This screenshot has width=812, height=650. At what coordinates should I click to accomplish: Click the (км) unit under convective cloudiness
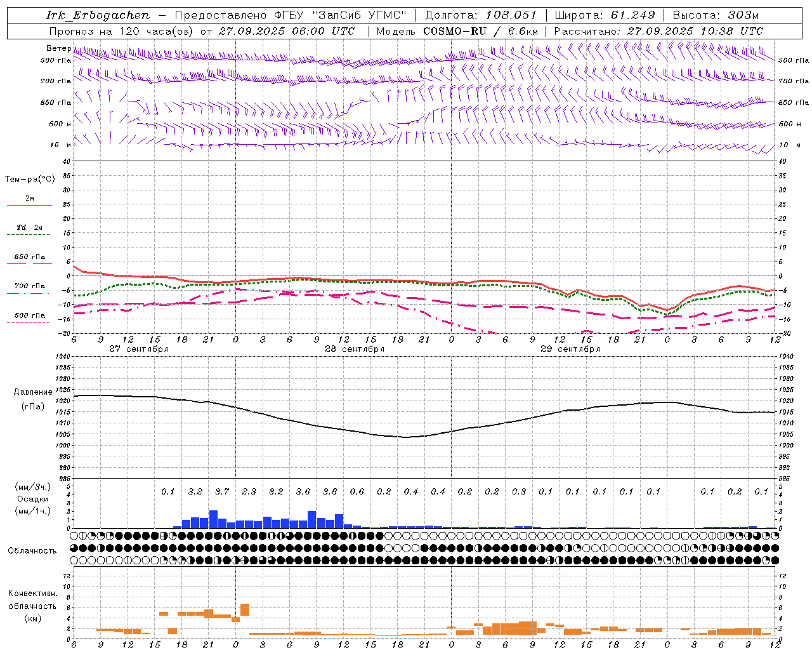[32, 618]
